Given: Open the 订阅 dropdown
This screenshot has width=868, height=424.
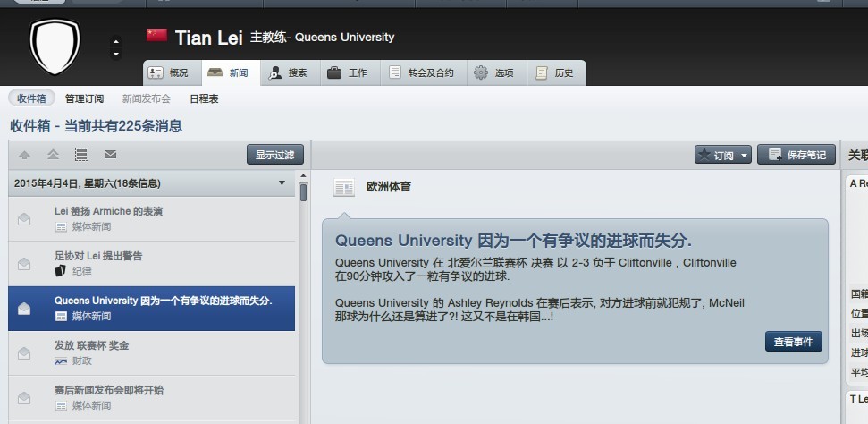Looking at the screenshot, I should click(x=723, y=155).
